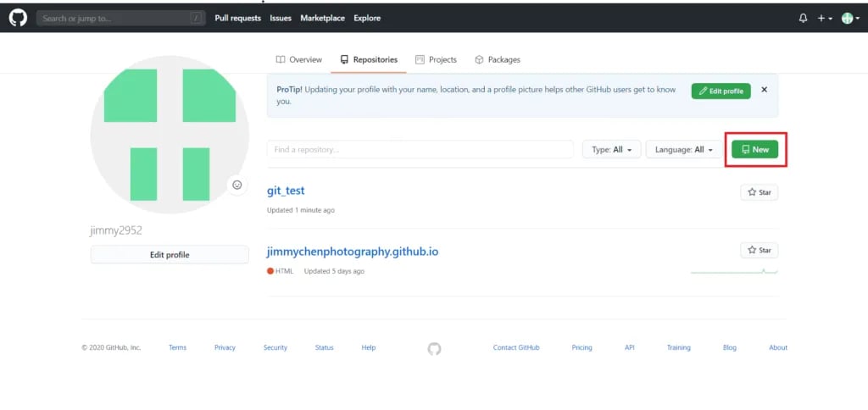Image resolution: width=868 pixels, height=410 pixels.
Task: Click the large profile avatar image
Action: point(170,135)
